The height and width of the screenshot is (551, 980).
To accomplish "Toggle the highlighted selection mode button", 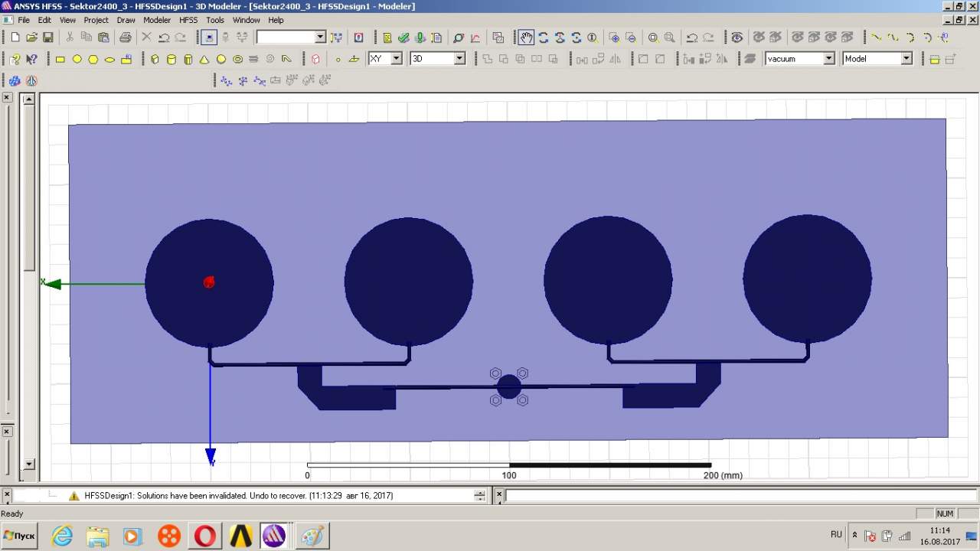I will point(208,37).
